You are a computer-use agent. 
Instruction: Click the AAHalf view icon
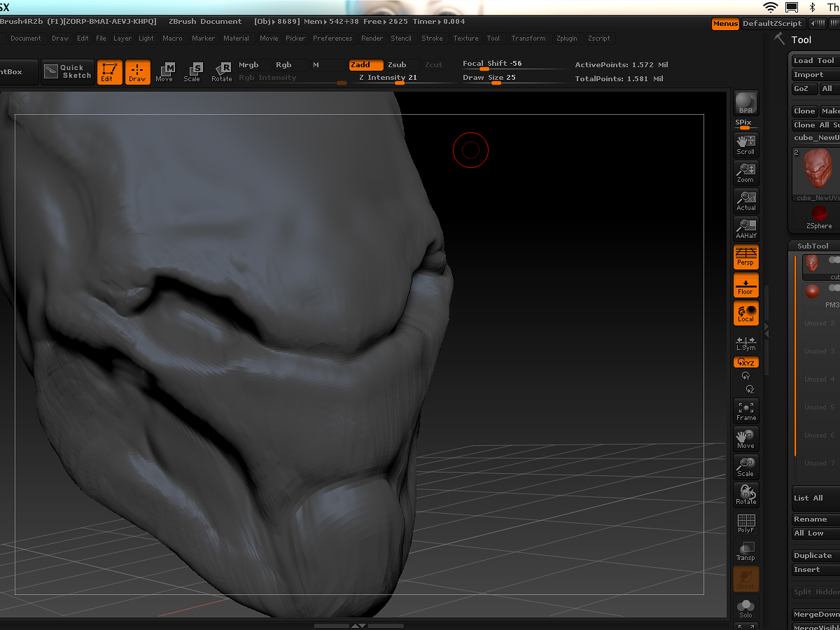point(745,228)
